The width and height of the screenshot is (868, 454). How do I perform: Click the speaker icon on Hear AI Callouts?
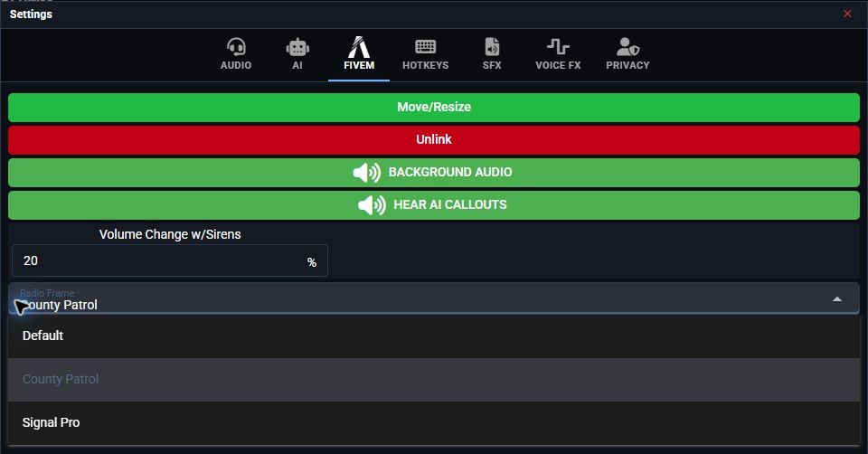tap(372, 205)
